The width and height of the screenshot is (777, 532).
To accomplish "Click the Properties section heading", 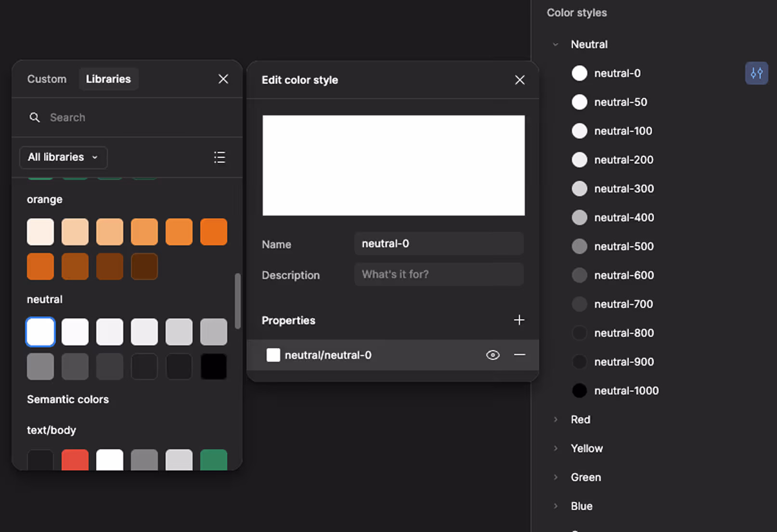I will point(288,320).
